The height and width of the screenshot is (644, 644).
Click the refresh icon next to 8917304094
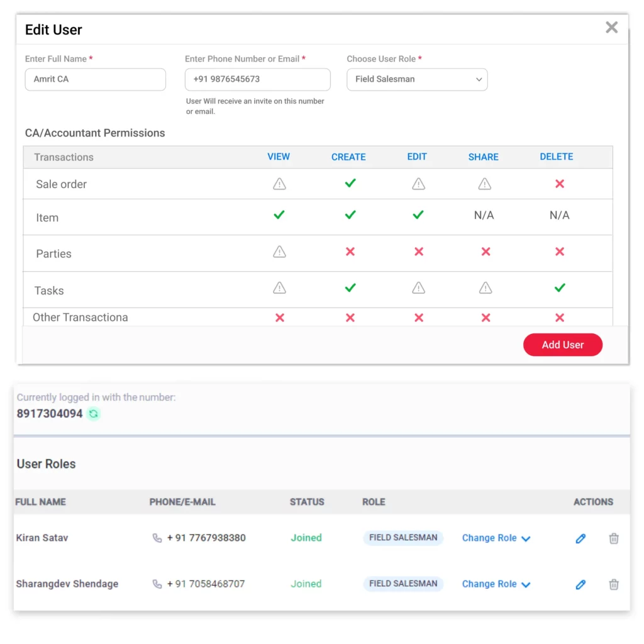pyautogui.click(x=93, y=414)
